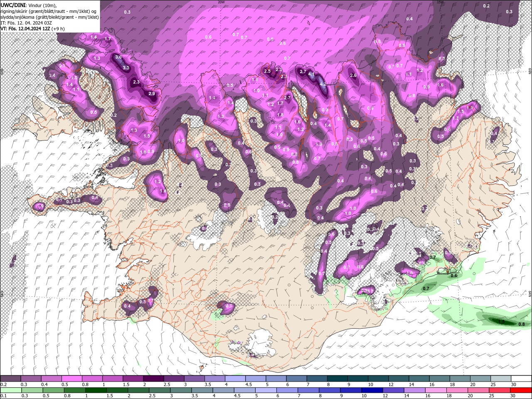Screen dimensions: 532x399
Task: Pick the darkest green rain-scale swatch labeled 1
Action: pos(95,390)
